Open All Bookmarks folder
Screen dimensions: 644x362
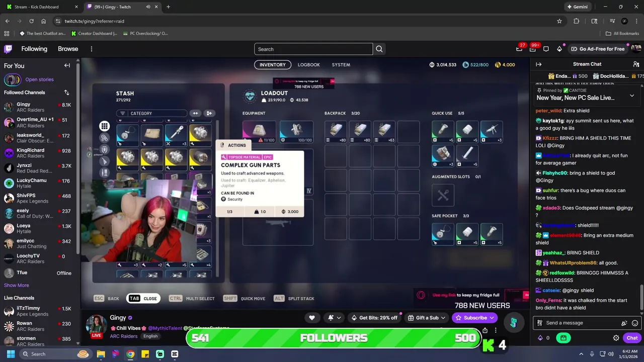coord(622,34)
